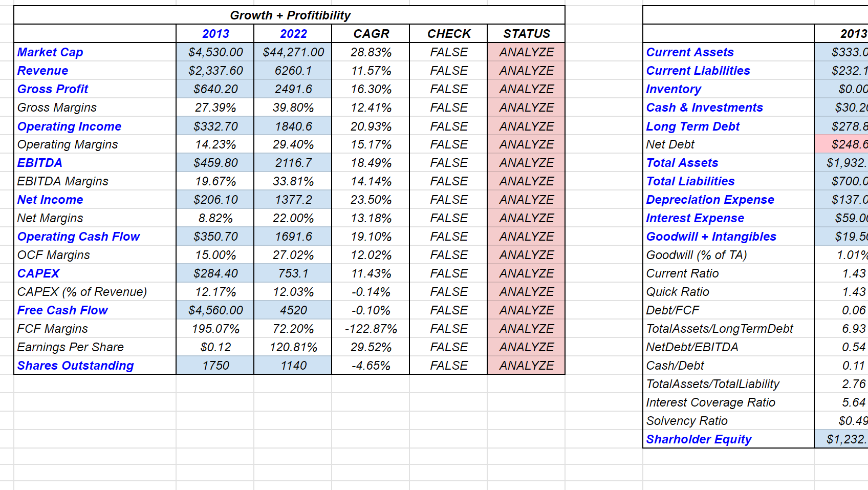Select the CAPEX 2022 value 753.1
868x490 pixels.
coord(293,273)
